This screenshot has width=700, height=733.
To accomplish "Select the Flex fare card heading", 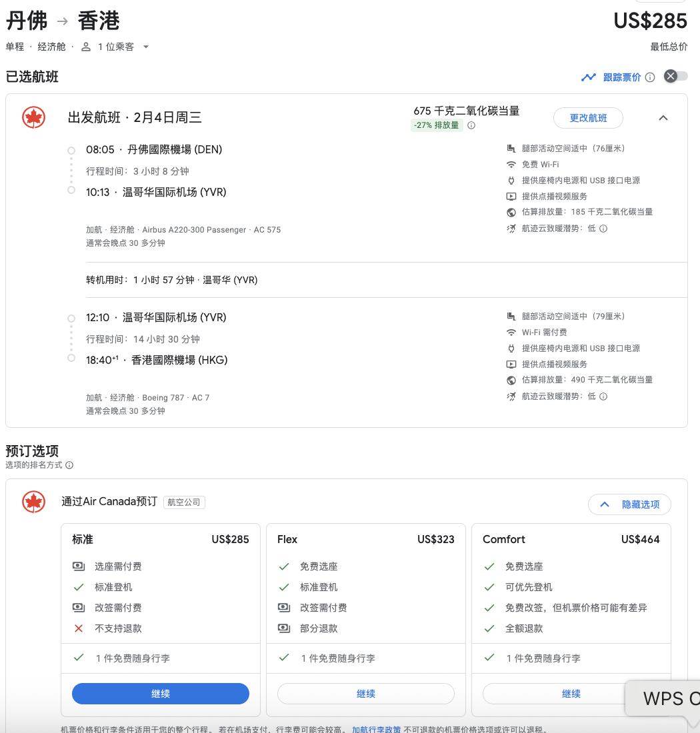I will point(287,539).
